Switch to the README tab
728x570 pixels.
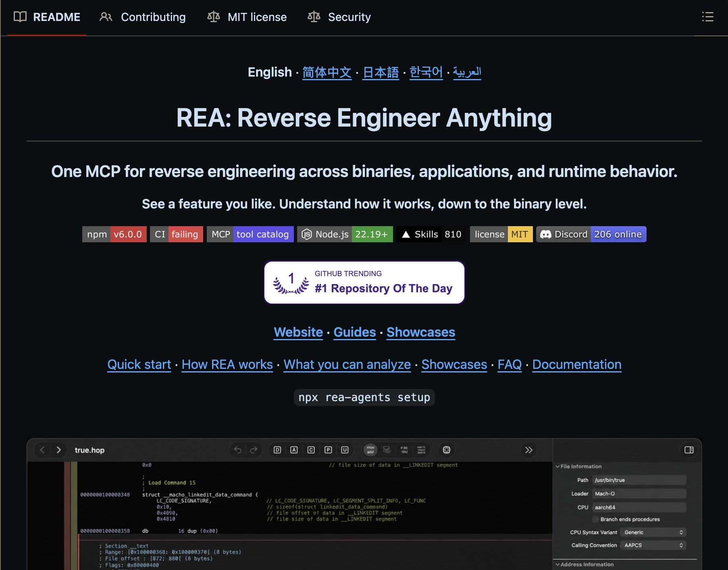click(47, 17)
